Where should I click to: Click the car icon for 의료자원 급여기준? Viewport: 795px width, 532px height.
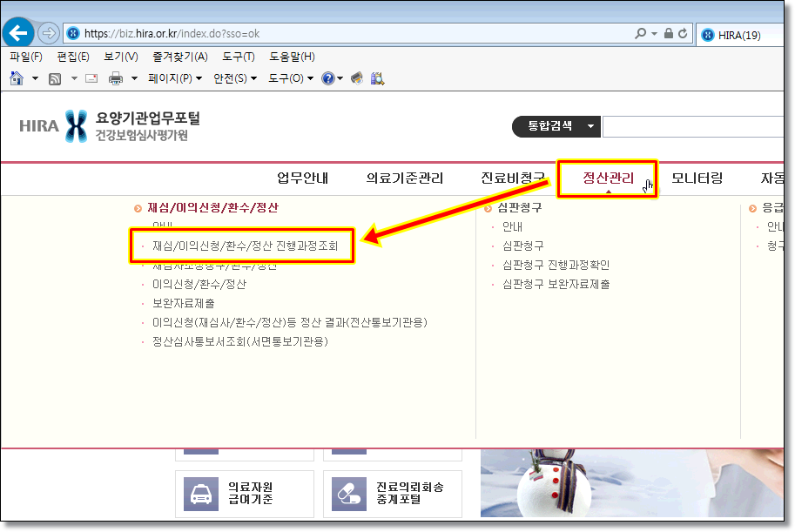(201, 494)
